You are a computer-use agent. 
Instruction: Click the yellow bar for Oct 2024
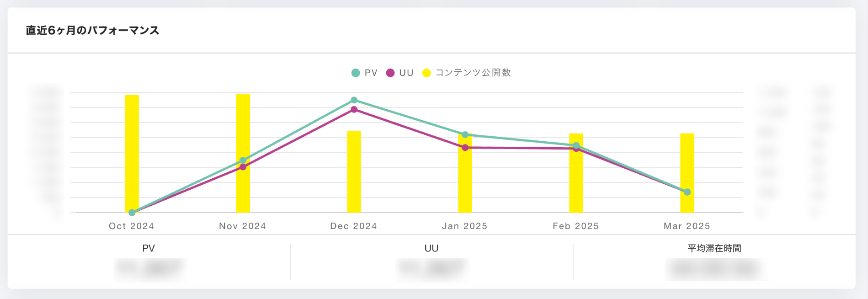pos(132,146)
